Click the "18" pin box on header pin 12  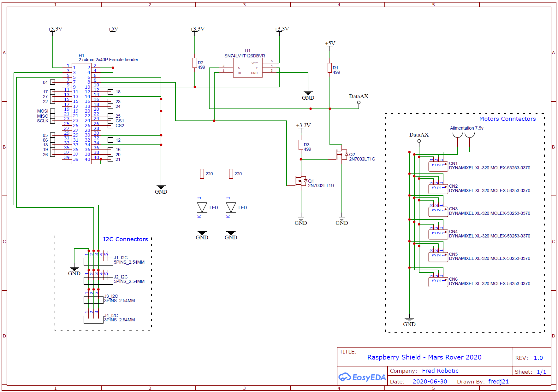pyautogui.click(x=110, y=92)
